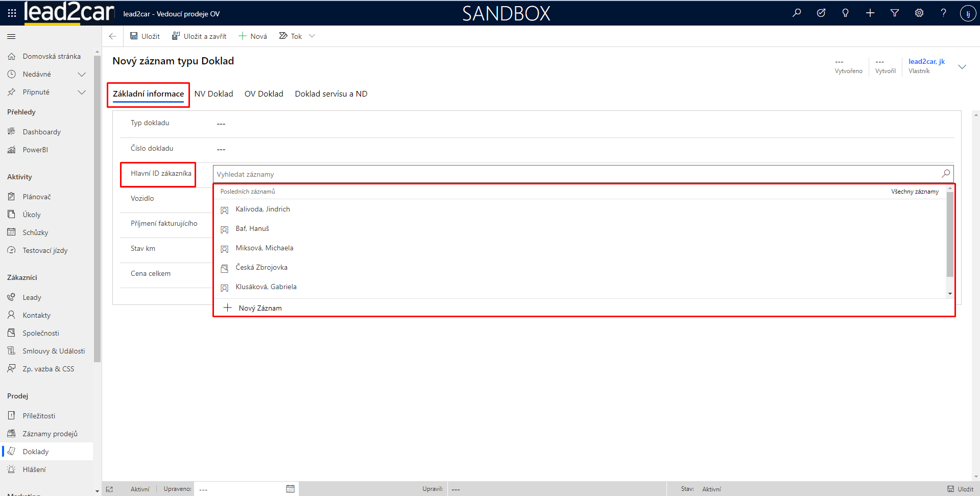Click the help question mark icon
Image resolution: width=980 pixels, height=496 pixels.
(x=943, y=13)
